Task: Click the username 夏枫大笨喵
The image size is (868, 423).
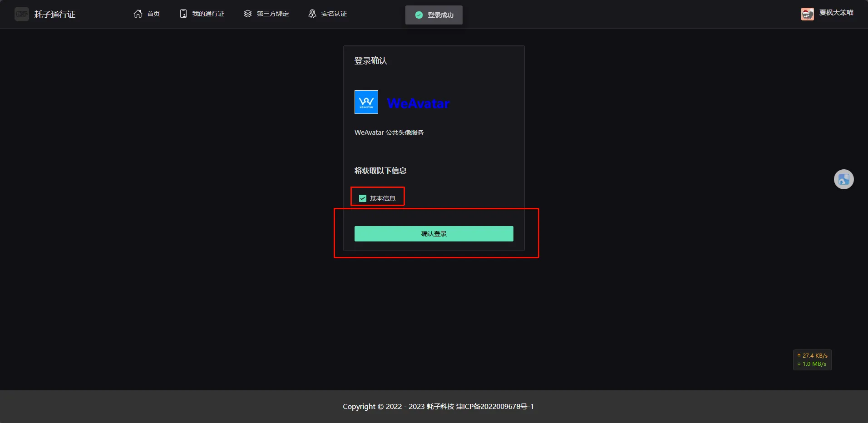Action: 836,13
